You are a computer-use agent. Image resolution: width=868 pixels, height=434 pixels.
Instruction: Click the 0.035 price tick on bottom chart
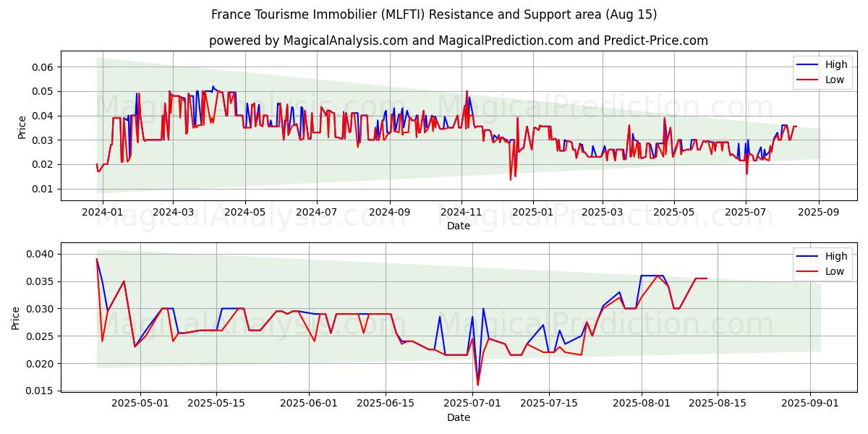coord(41,281)
